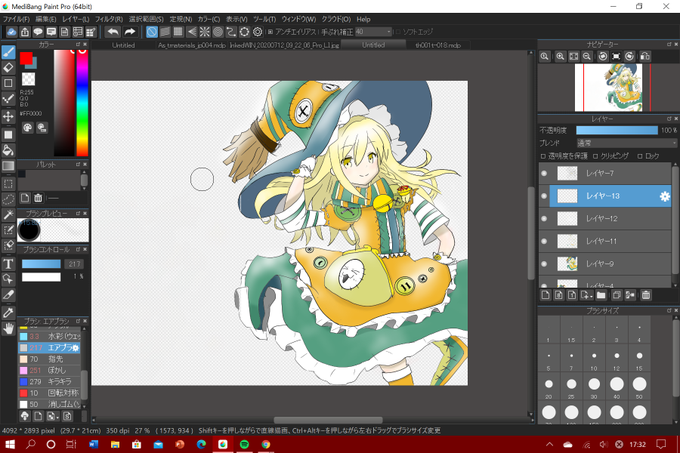The image size is (680, 453).
Task: Hide layer レイヤー12
Action: click(544, 218)
